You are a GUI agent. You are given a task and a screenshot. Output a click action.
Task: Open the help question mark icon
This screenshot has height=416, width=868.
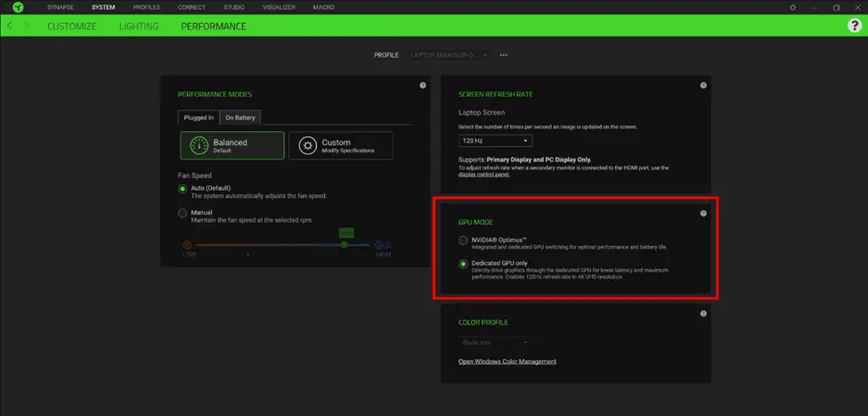tap(855, 26)
